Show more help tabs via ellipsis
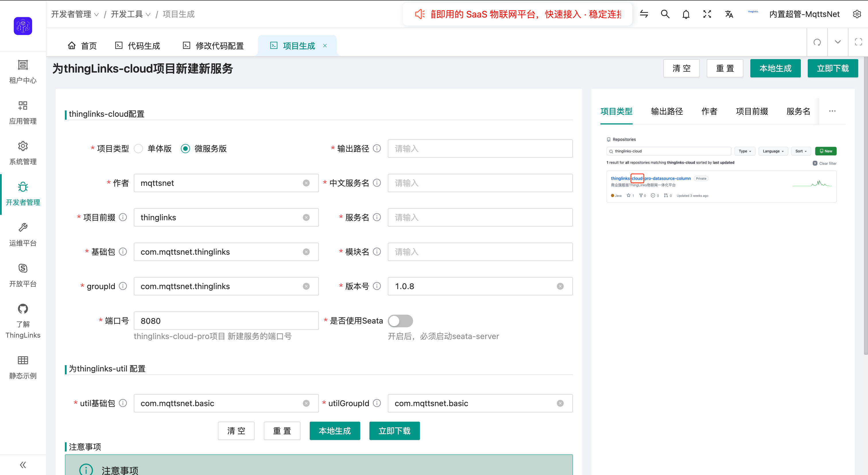Image resolution: width=868 pixels, height=475 pixels. 832,111
